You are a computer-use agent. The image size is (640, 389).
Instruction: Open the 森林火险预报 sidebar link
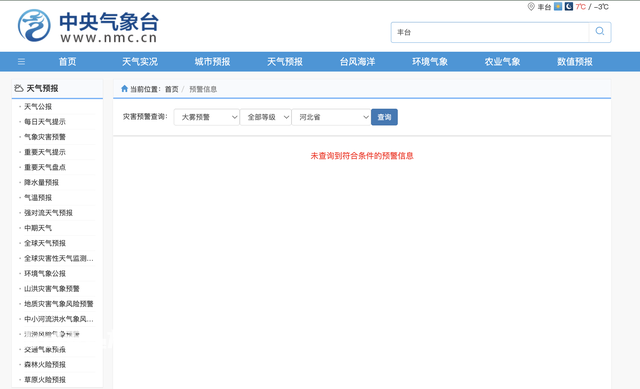coord(45,365)
